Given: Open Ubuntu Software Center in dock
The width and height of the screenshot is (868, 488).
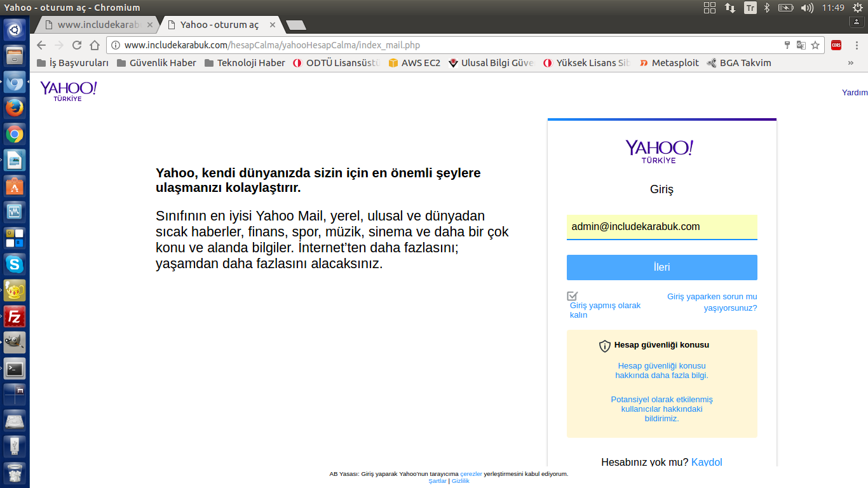Looking at the screenshot, I should [x=15, y=186].
